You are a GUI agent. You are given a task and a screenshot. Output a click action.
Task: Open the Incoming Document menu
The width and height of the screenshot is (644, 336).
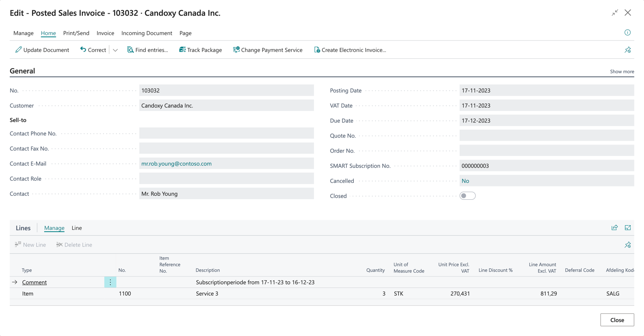coord(147,33)
